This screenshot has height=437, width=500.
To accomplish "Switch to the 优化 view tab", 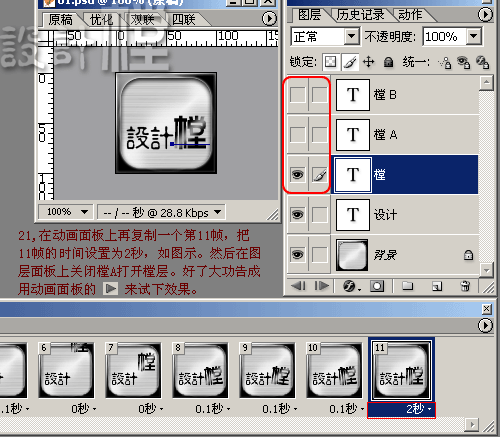I will tap(101, 20).
